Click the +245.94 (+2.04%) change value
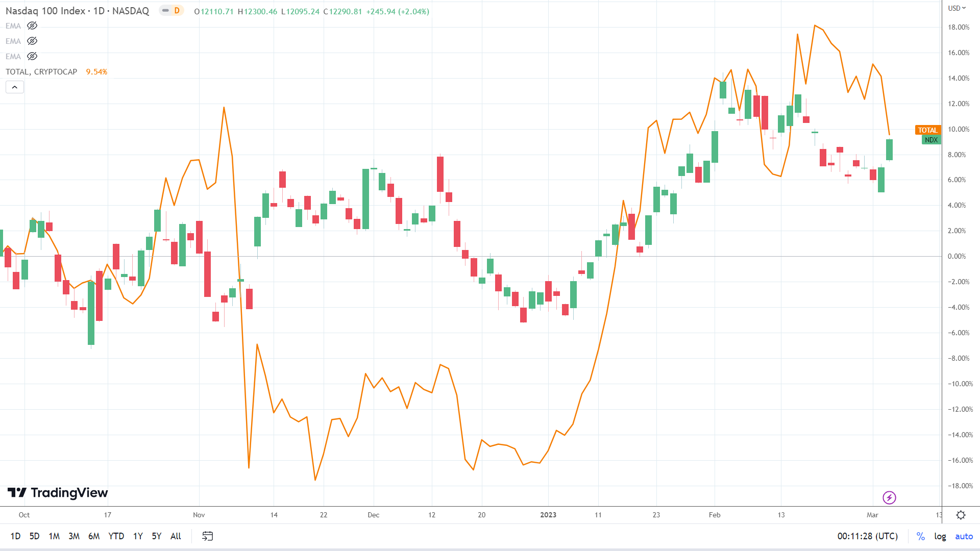 tap(398, 11)
